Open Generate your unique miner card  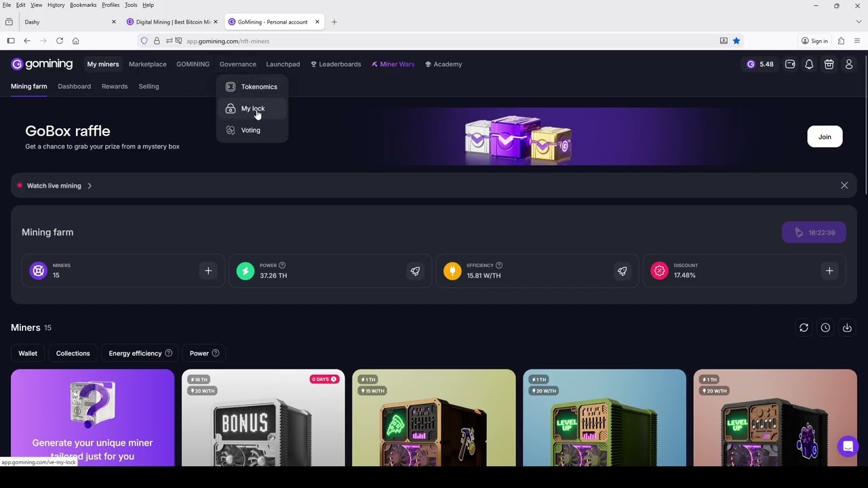pyautogui.click(x=92, y=418)
